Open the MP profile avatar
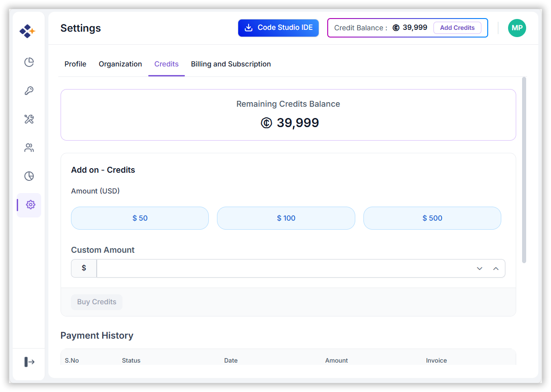 pos(517,28)
